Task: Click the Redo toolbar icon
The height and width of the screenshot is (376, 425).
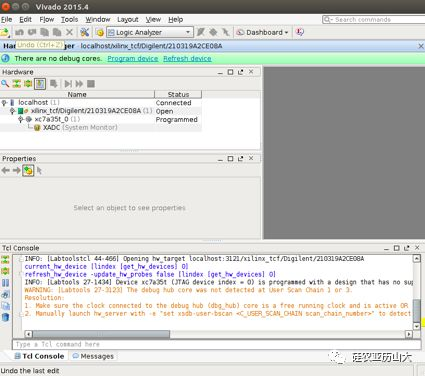Action: [x=32, y=32]
